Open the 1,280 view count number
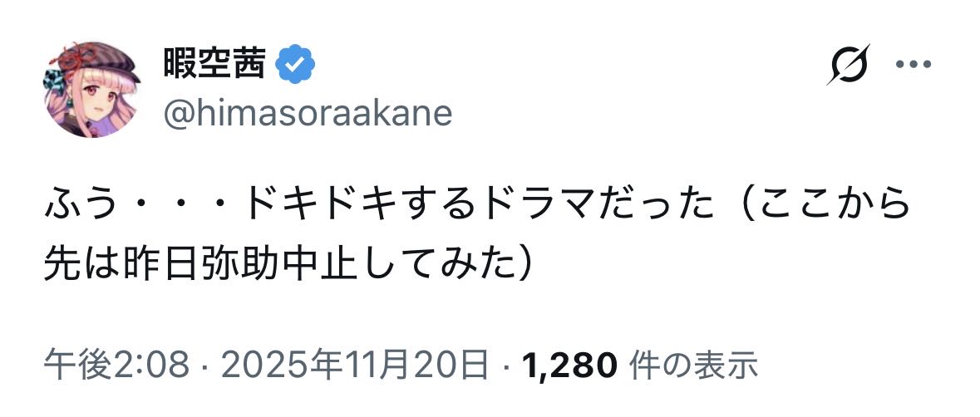This screenshot has width=980, height=417. tap(569, 364)
